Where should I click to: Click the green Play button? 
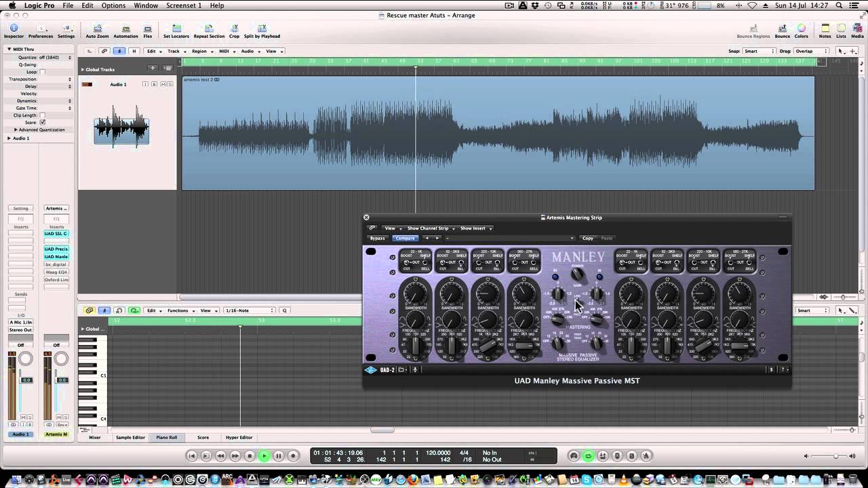[264, 456]
